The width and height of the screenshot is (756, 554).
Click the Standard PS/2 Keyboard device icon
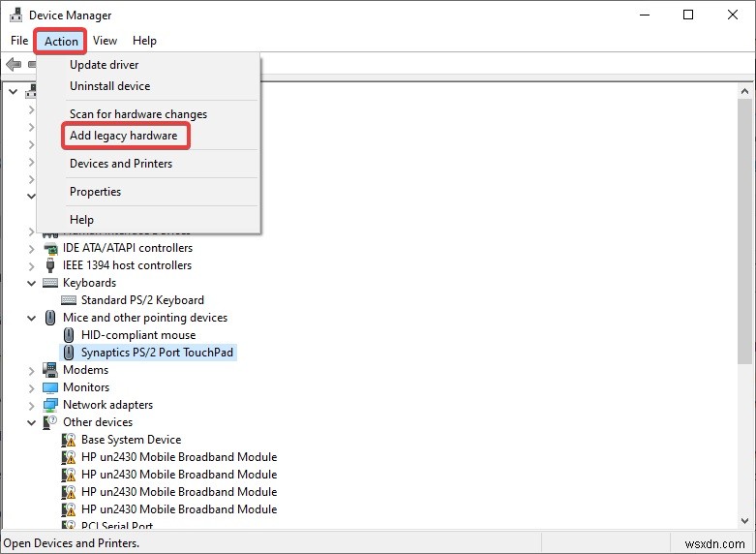coord(69,300)
